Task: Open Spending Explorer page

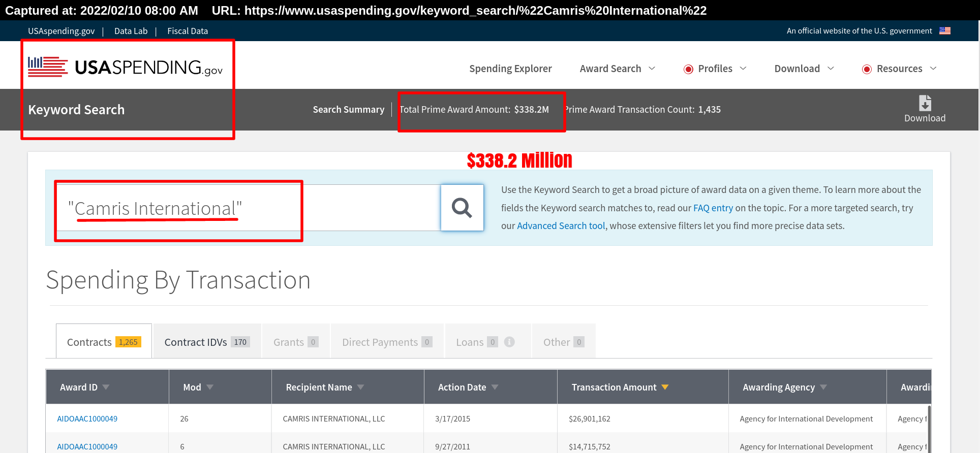Action: coord(510,69)
